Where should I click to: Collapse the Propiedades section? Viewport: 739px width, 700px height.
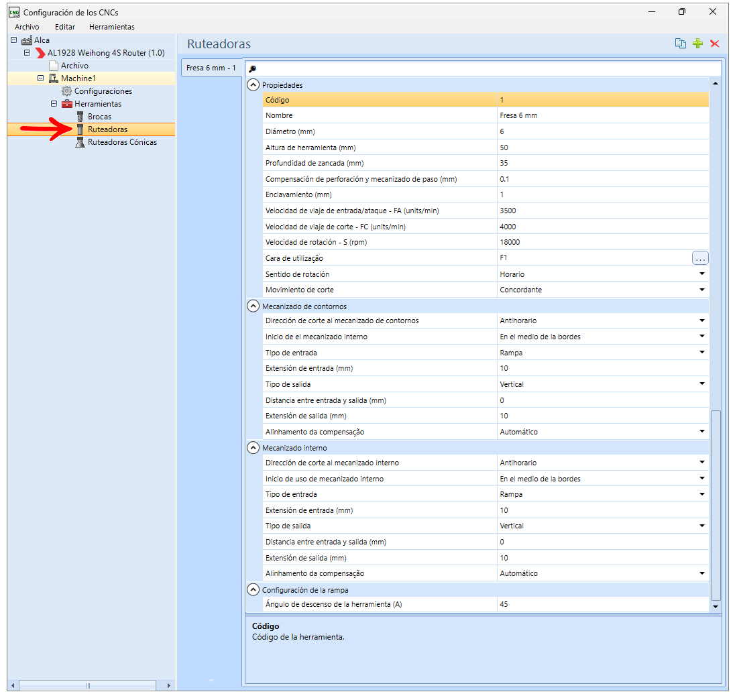(253, 85)
